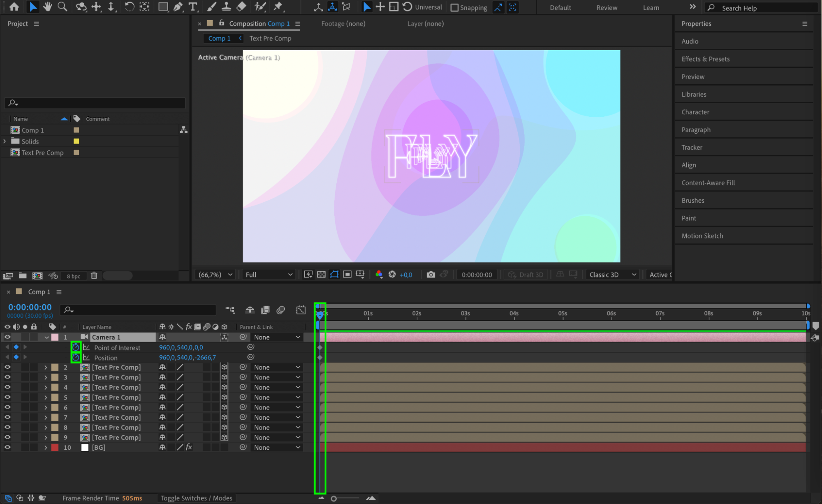Toggle motion blur enable icon in timeline
The image size is (822, 504).
[281, 310]
